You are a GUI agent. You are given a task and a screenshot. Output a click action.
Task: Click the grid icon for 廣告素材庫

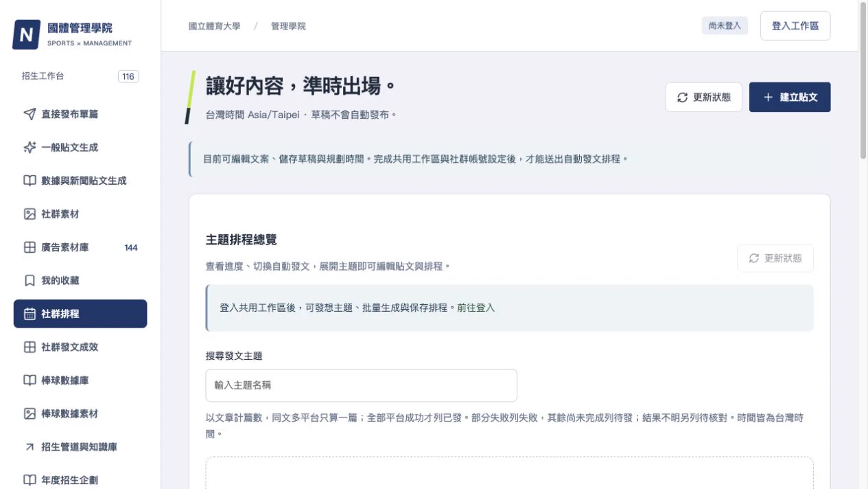(30, 247)
